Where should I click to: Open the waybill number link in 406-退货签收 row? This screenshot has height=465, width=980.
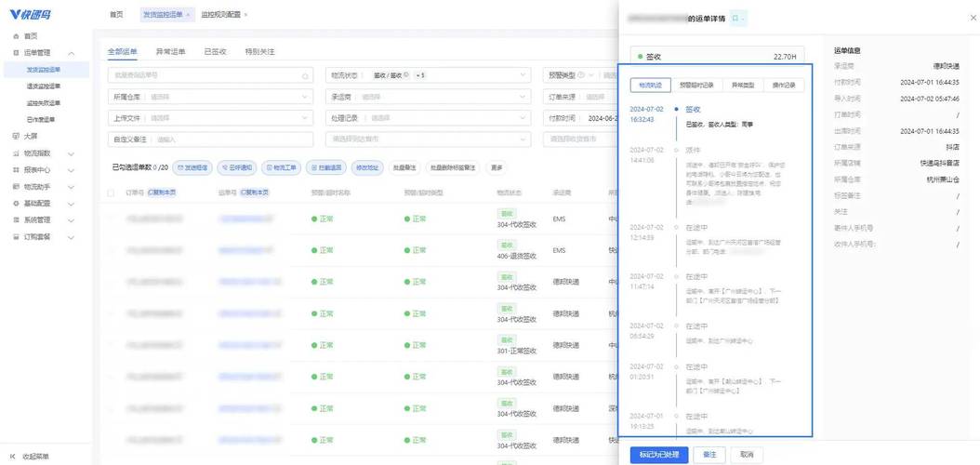(245, 250)
